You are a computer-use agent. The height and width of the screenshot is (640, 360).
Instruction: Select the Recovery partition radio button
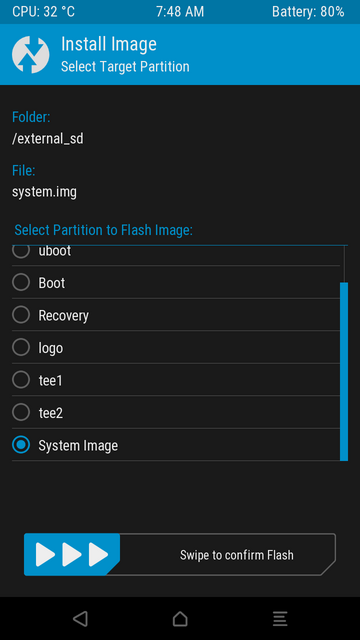click(x=21, y=315)
